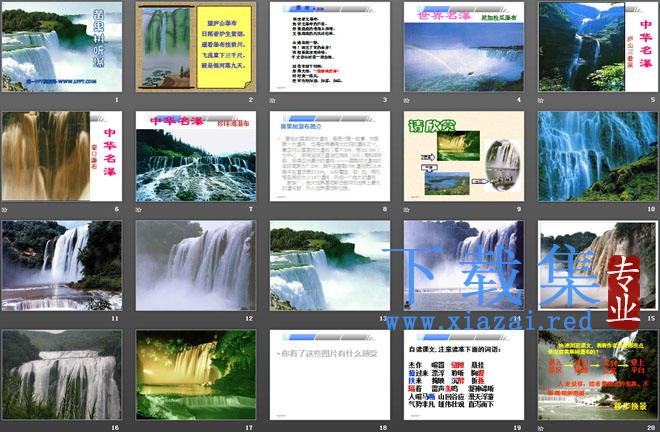
Task: Select slide 11 waterfall photo thumbnail
Action: [x=62, y=266]
